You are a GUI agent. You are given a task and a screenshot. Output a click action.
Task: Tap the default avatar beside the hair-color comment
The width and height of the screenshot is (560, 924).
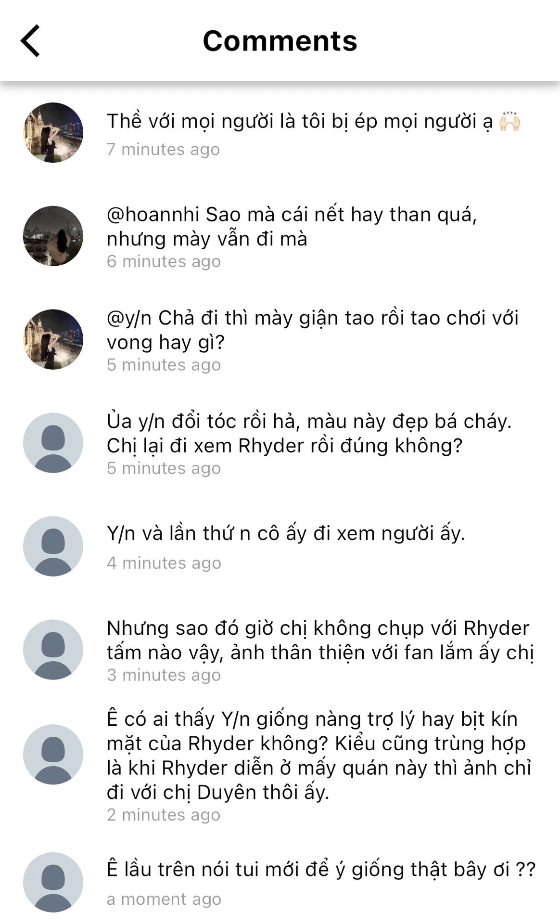(53, 443)
